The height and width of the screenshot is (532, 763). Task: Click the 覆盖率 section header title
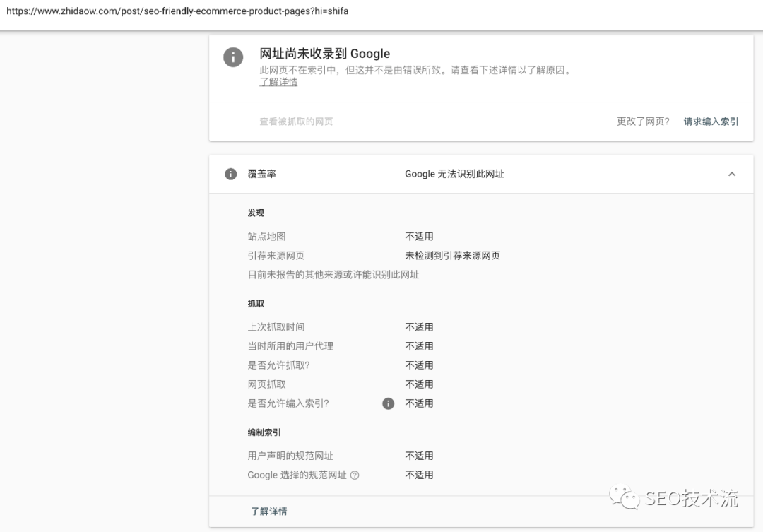click(261, 174)
